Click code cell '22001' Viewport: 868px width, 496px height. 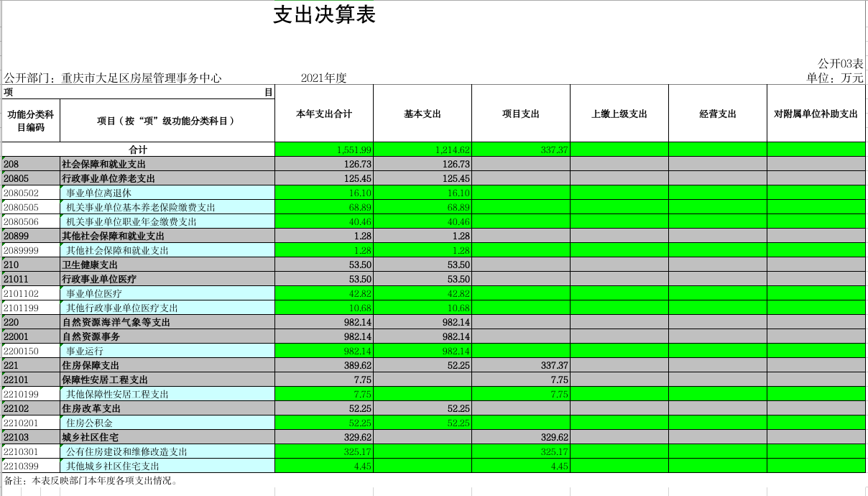[31, 336]
